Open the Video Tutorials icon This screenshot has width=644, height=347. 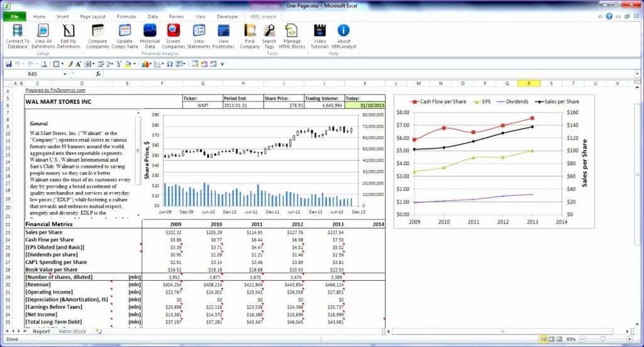tap(319, 31)
